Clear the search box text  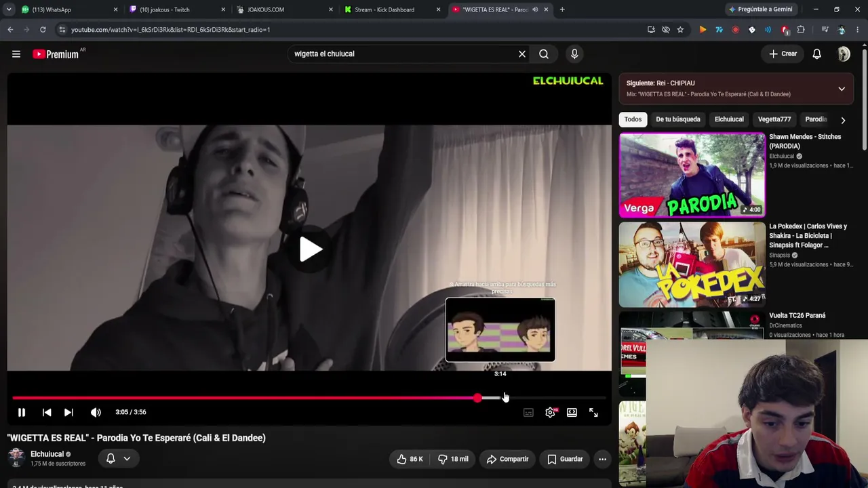pyautogui.click(x=522, y=54)
